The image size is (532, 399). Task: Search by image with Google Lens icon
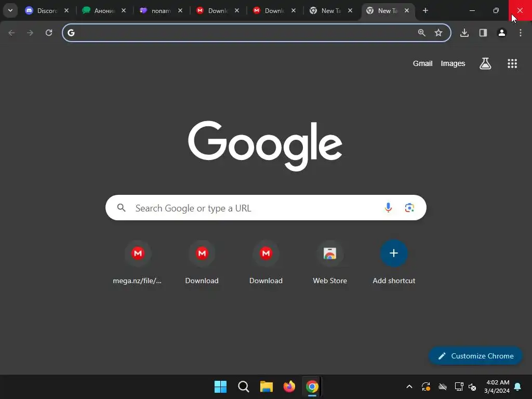pos(409,208)
